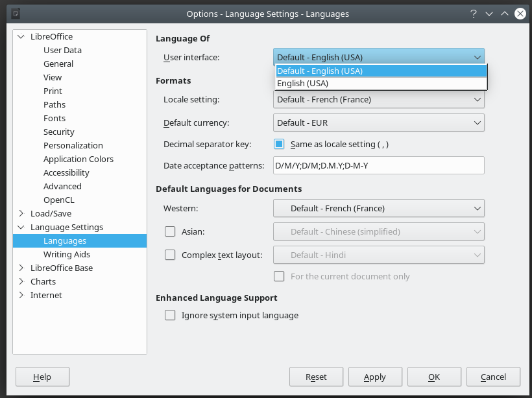Open the Print options page
This screenshot has height=398, width=532.
click(x=53, y=91)
